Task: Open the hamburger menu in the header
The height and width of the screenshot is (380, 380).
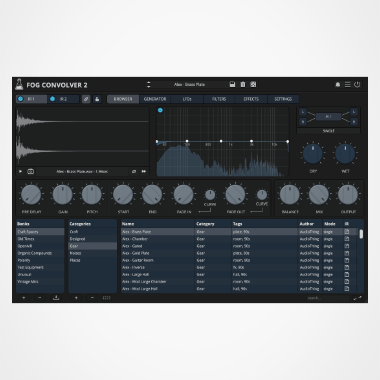Action: coord(347,85)
